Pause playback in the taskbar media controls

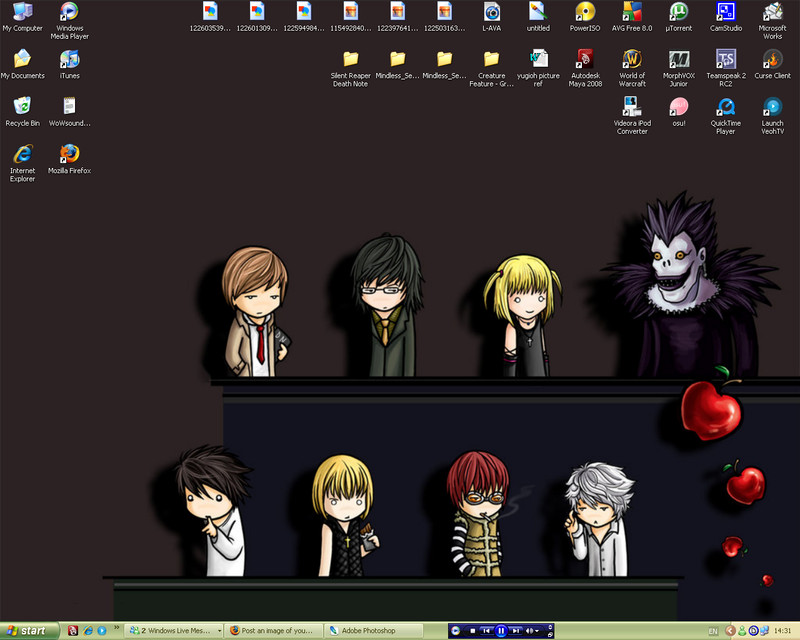(x=500, y=631)
